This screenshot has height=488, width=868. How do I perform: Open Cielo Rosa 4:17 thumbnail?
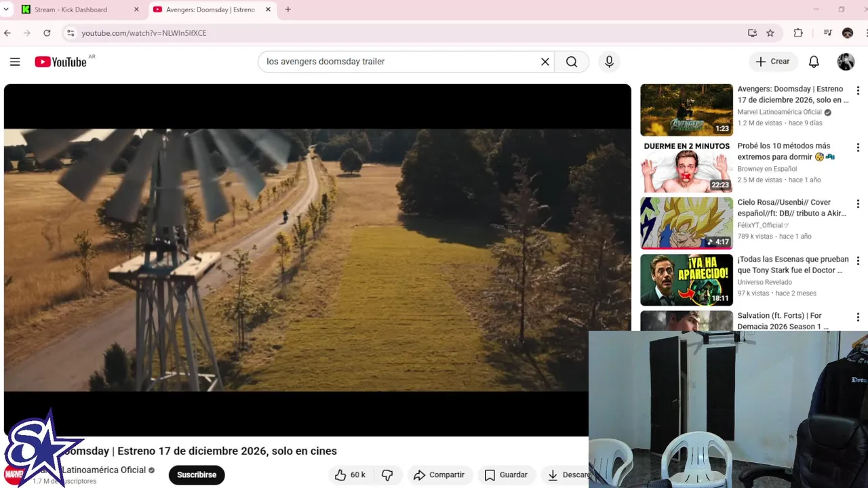(686, 223)
